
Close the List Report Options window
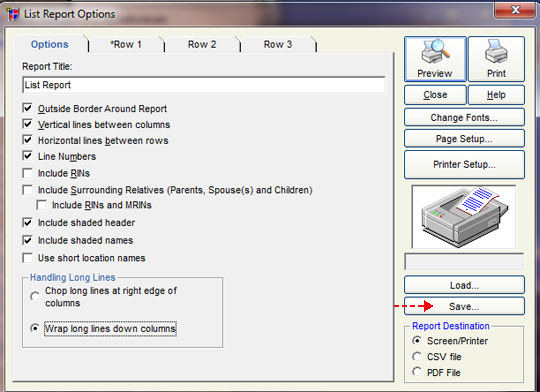[515, 10]
